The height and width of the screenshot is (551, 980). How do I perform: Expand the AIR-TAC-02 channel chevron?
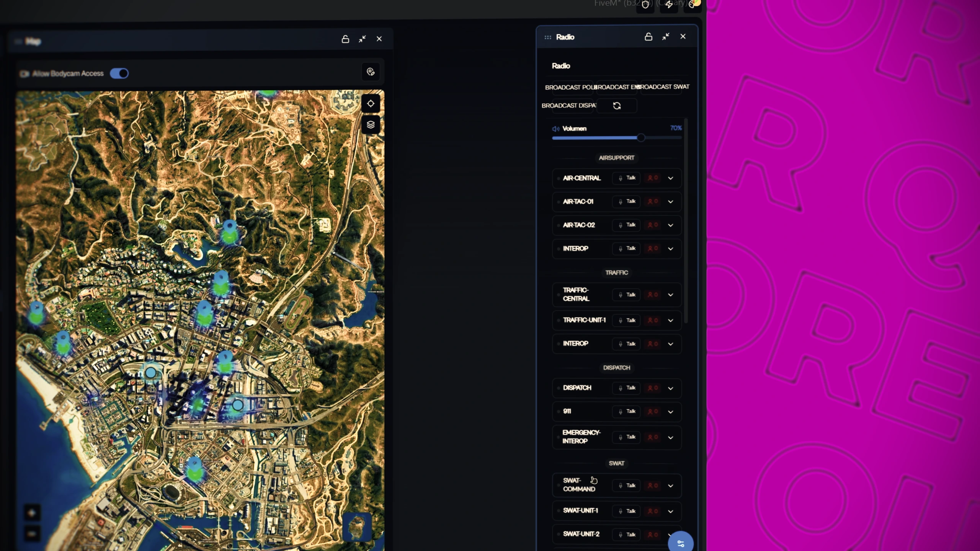pos(671,225)
